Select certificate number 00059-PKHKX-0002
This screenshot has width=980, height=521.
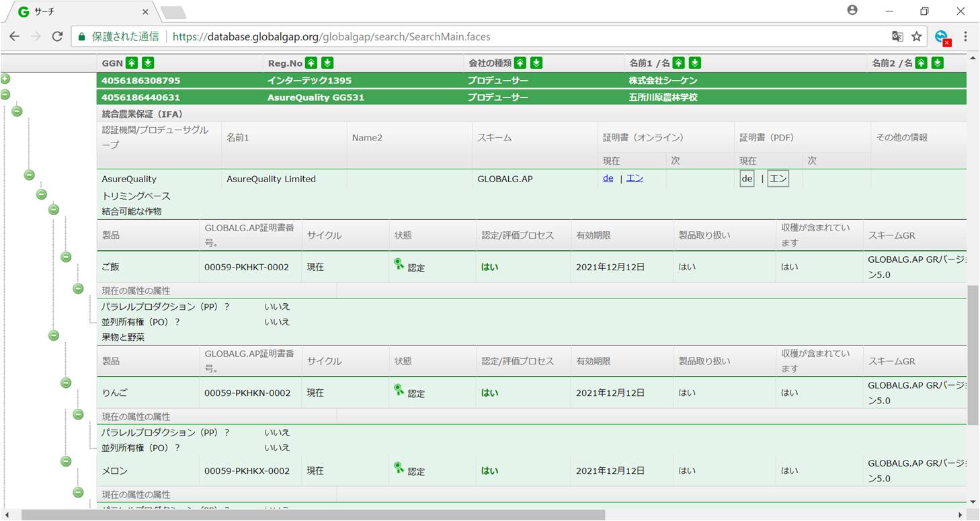(x=247, y=471)
